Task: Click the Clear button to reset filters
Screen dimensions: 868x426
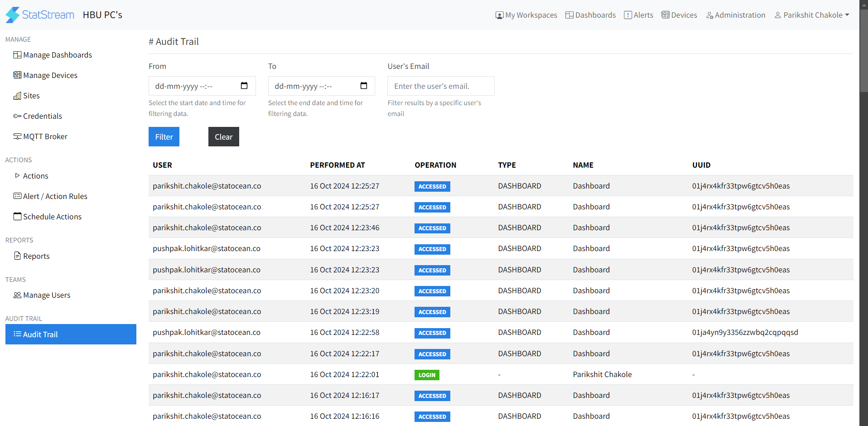Action: (223, 136)
